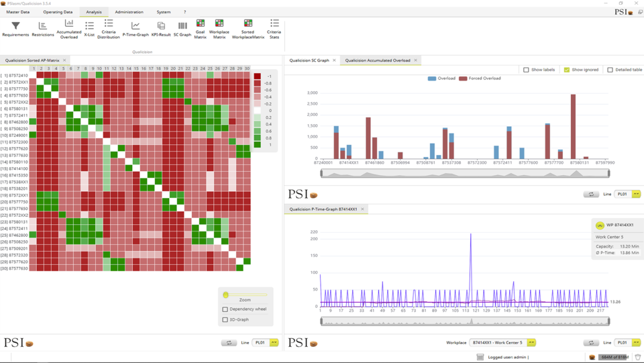This screenshot has height=363, width=644.
Task: Close the P-Time-Graph 87414XX1 tab
Action: pos(363,209)
